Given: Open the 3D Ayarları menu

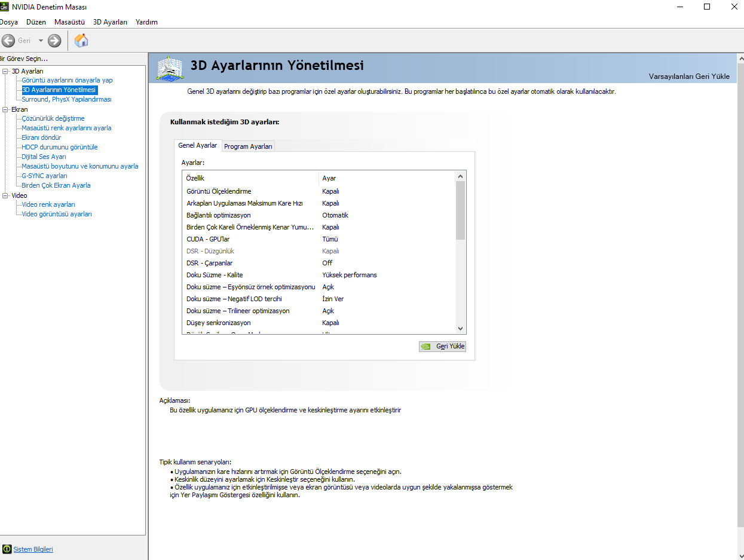Looking at the screenshot, I should coord(110,22).
